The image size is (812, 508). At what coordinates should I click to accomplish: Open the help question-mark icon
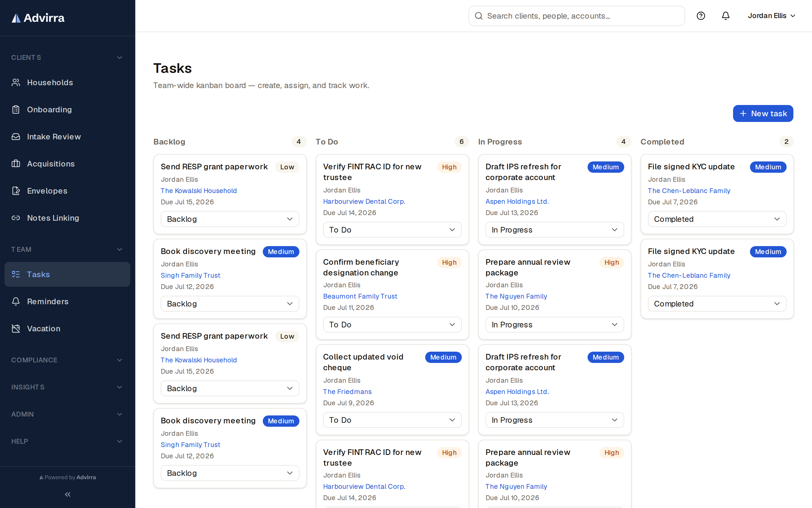(x=701, y=16)
